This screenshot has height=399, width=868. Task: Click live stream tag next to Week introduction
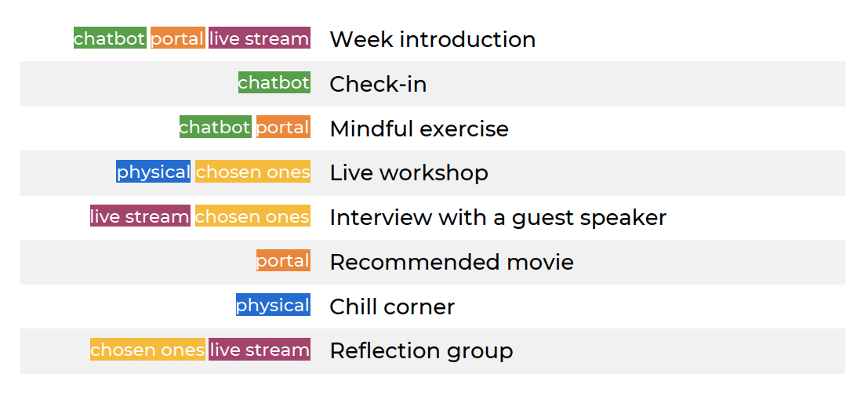click(x=260, y=38)
